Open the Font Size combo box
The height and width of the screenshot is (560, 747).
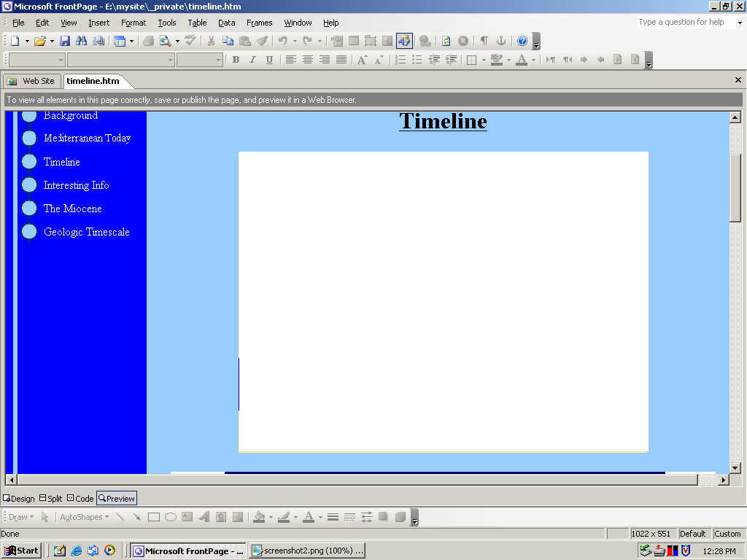point(200,60)
